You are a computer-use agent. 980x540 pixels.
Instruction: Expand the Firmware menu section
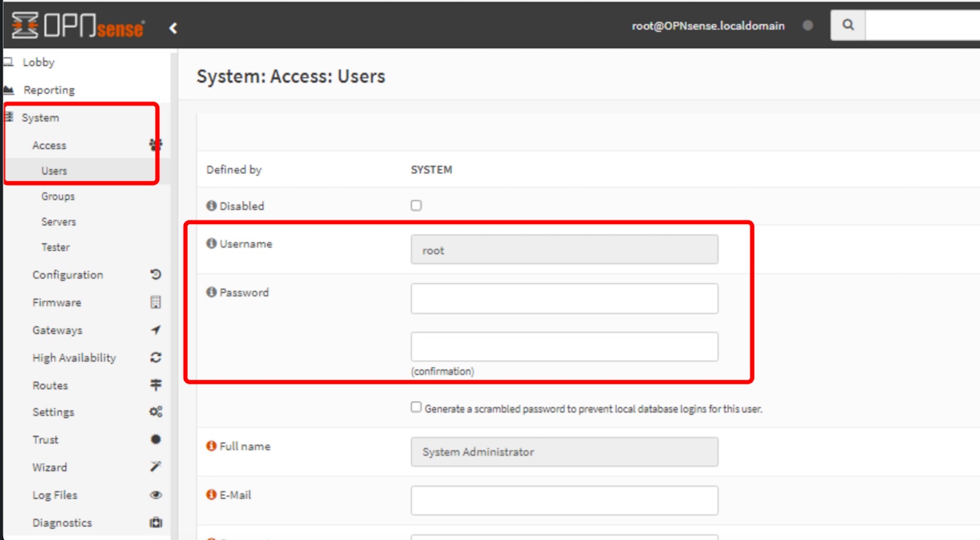tap(57, 302)
